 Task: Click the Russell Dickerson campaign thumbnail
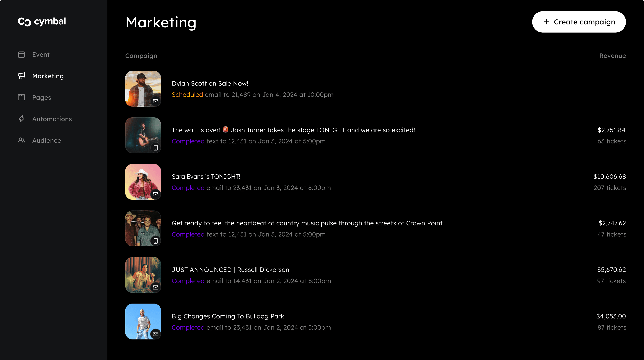pyautogui.click(x=143, y=275)
